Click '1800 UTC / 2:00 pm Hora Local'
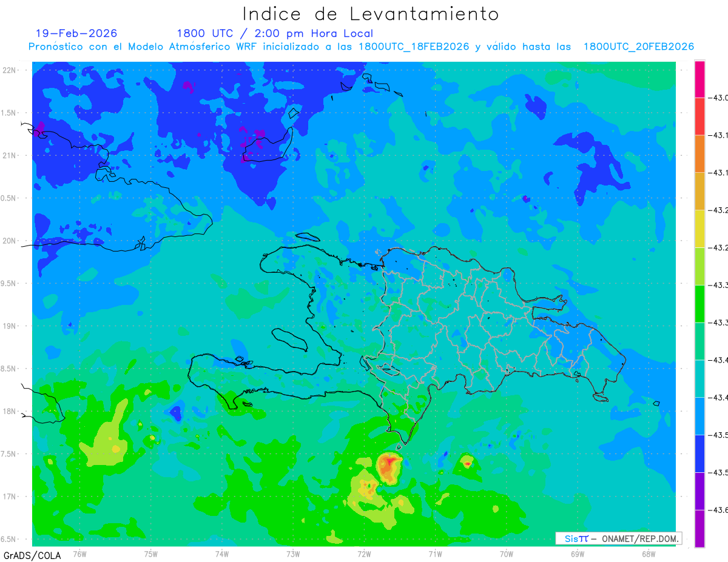 point(275,34)
